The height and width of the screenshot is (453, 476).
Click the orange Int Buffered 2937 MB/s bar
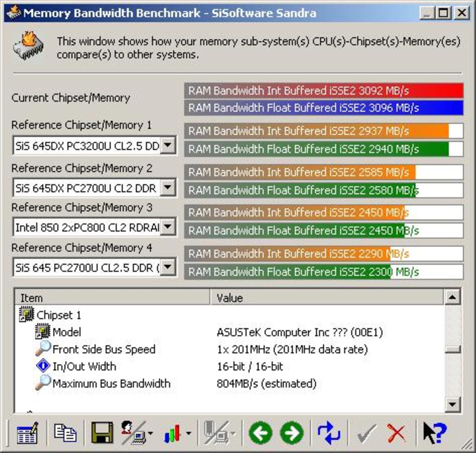click(x=323, y=131)
